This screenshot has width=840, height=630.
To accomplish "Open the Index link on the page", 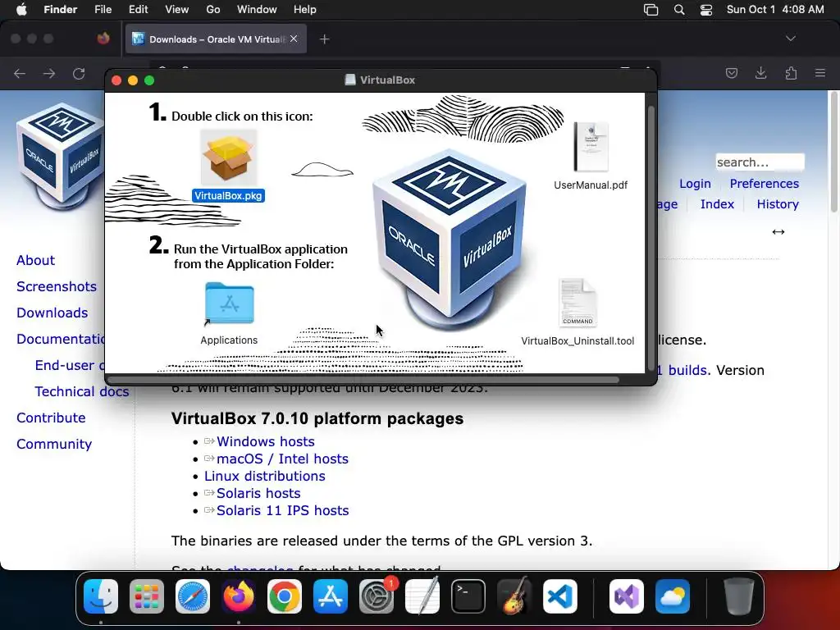I will (717, 204).
